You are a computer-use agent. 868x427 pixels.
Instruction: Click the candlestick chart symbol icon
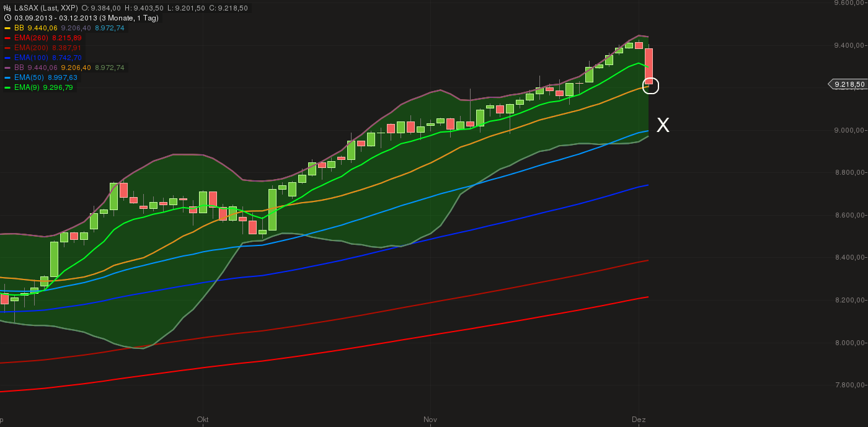(x=7, y=8)
